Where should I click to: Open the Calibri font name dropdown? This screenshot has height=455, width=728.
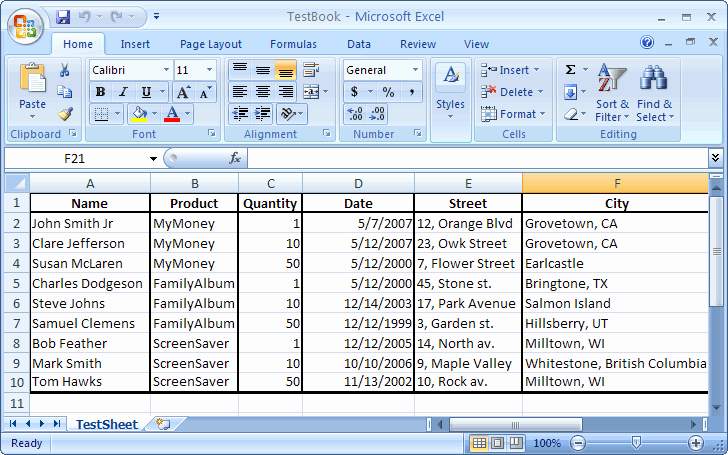(166, 70)
